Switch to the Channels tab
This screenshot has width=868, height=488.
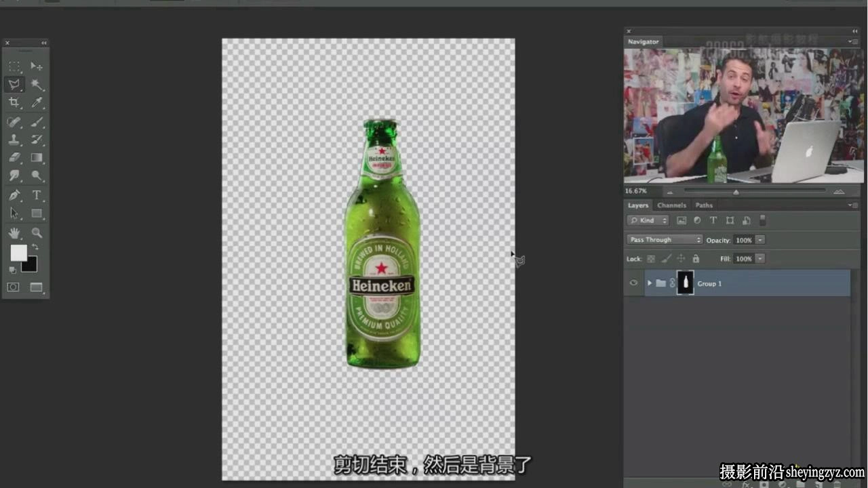(x=671, y=205)
